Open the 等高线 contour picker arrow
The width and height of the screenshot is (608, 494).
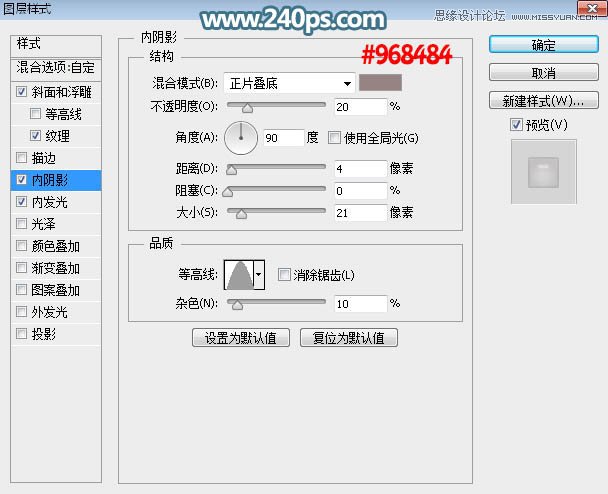click(259, 275)
